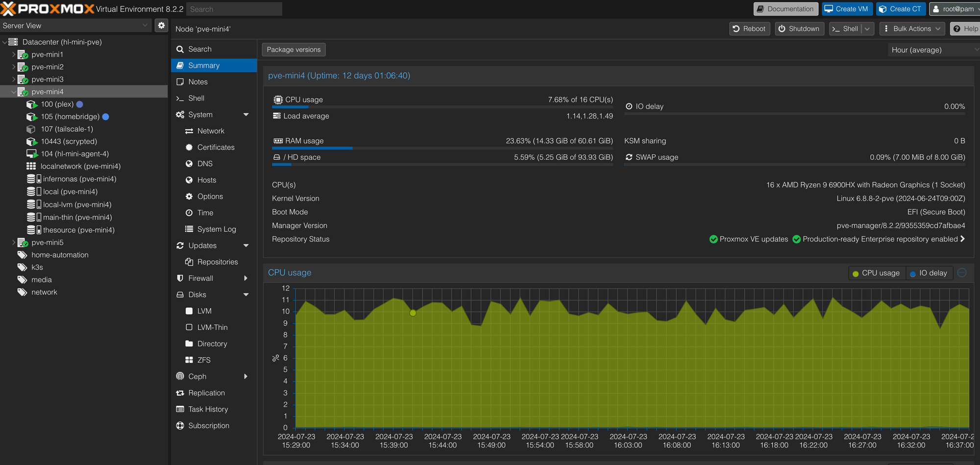Click the circular minus icon beside chart legend
This screenshot has width=980, height=465.
962,273
